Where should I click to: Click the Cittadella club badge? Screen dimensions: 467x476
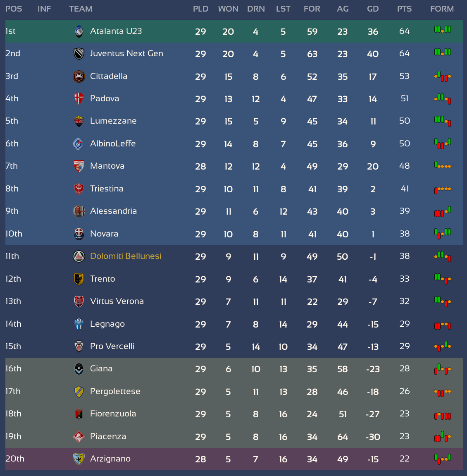(79, 77)
